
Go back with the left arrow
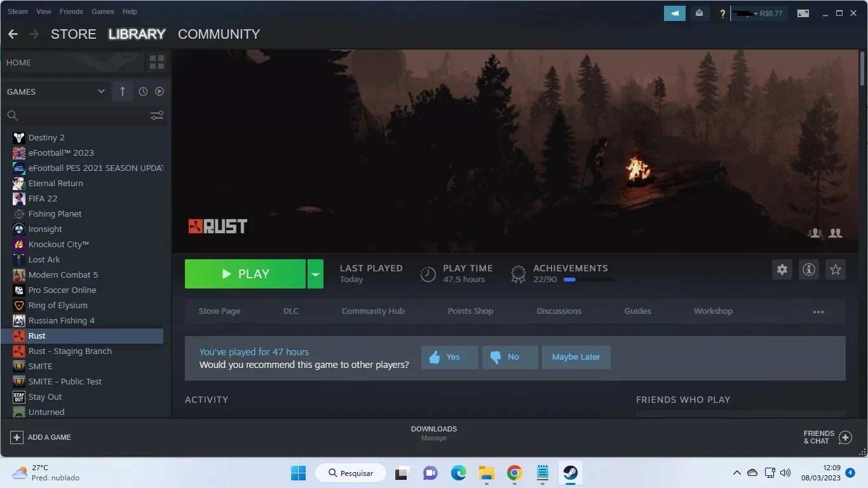[x=13, y=34]
